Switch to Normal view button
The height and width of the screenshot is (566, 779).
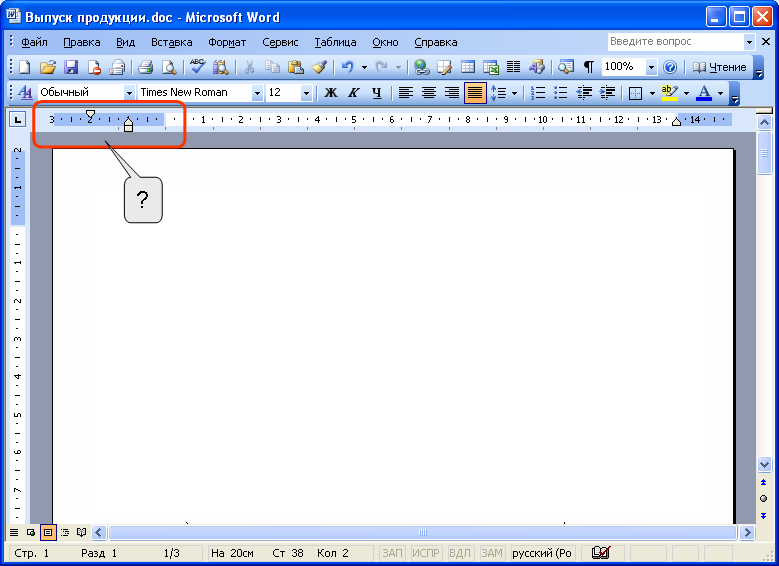point(14,533)
